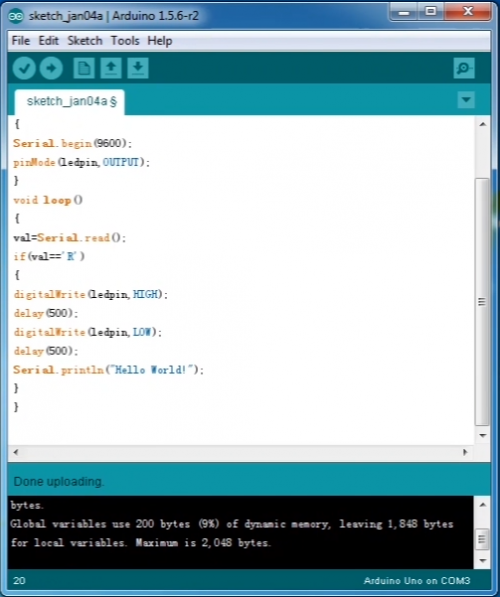The width and height of the screenshot is (500, 597).
Task: Click the void loop() line
Action: (48, 200)
